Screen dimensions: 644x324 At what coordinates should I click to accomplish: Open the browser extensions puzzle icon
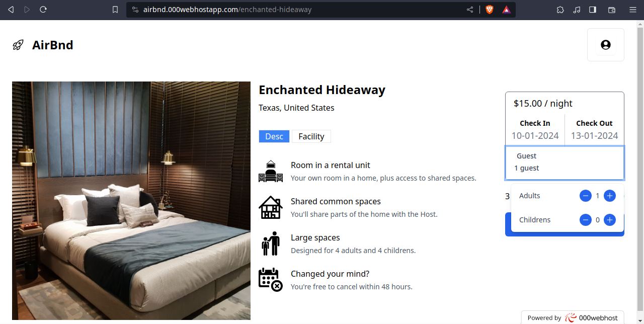coord(560,10)
